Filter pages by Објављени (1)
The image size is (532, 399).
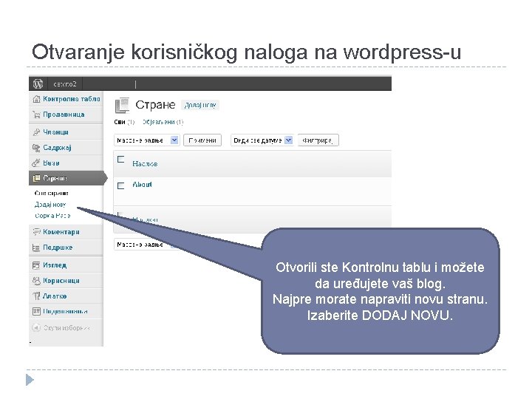[163, 122]
